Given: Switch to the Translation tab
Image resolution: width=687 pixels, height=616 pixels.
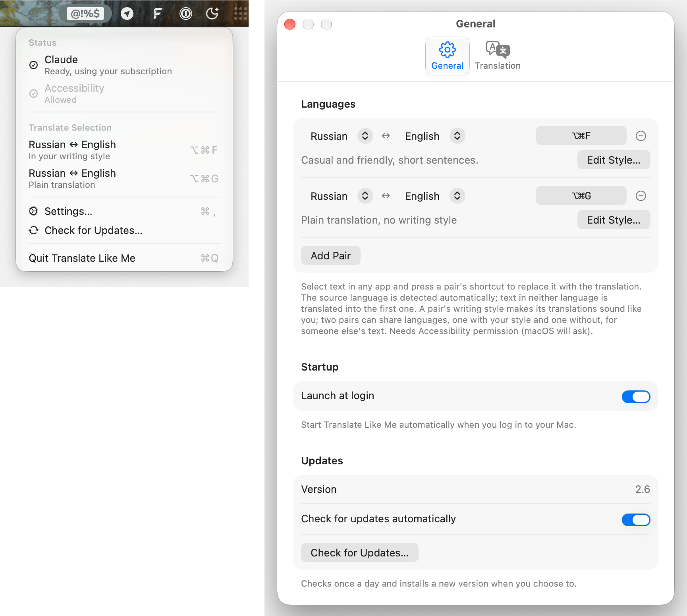Looking at the screenshot, I should coord(498,56).
